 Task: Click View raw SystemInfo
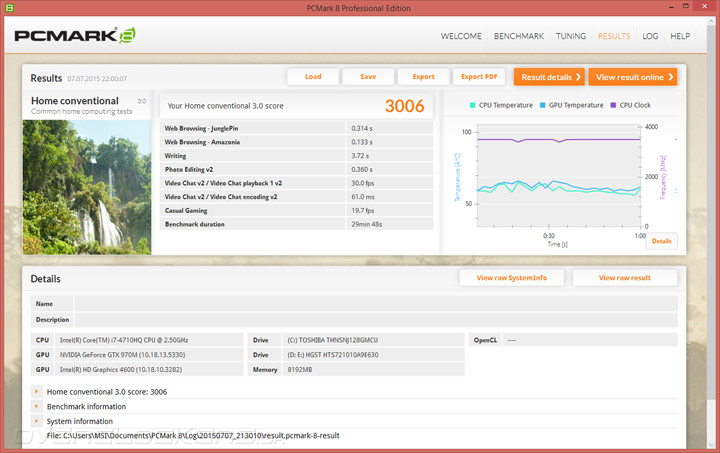pyautogui.click(x=512, y=278)
